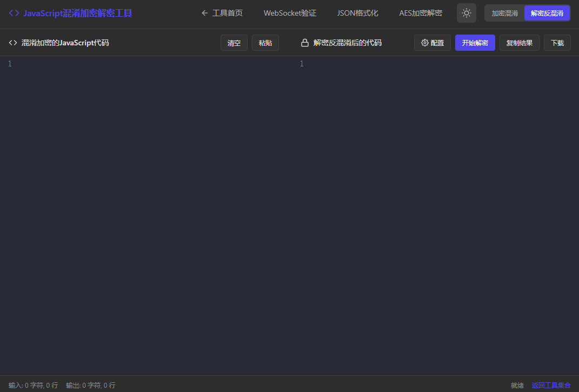
Task: Open AES加密解密 tool
Action: point(420,13)
